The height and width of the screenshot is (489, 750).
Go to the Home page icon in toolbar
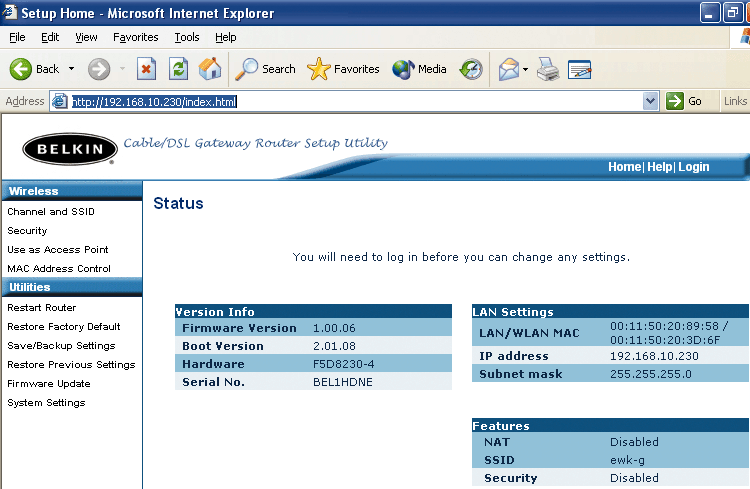point(210,69)
